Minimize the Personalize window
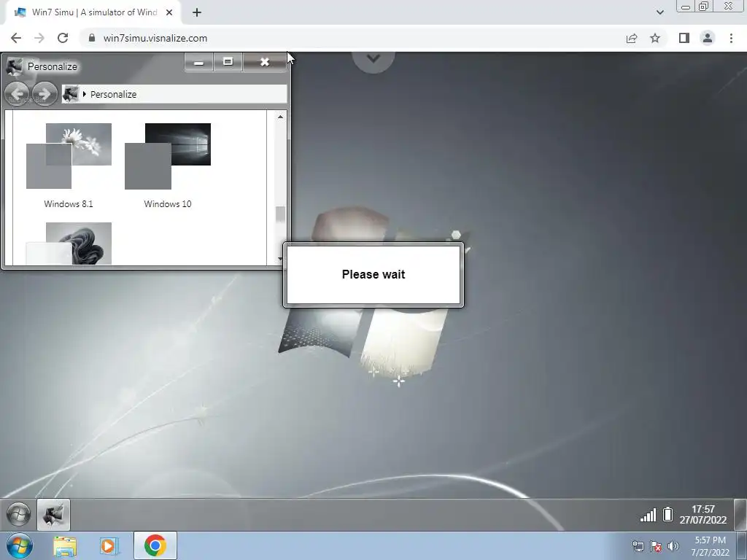 [x=199, y=63]
